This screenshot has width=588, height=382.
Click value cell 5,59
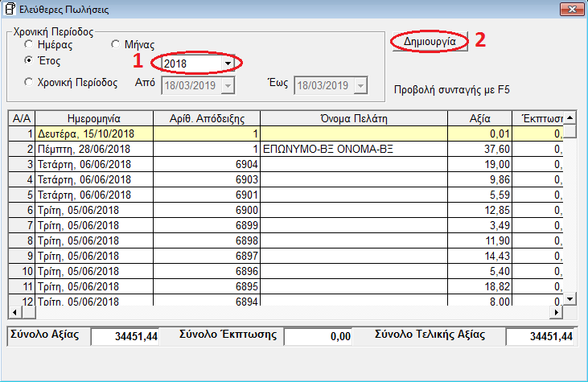pyautogui.click(x=479, y=195)
